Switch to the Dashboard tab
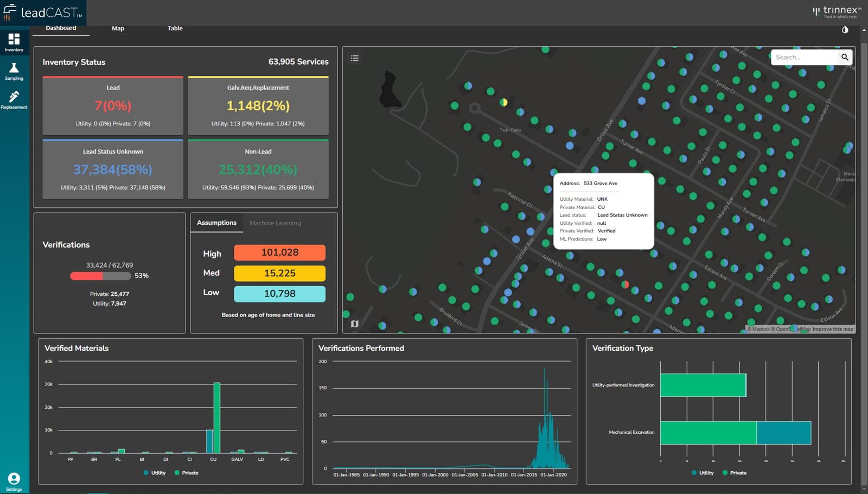The image size is (868, 494). point(61,28)
